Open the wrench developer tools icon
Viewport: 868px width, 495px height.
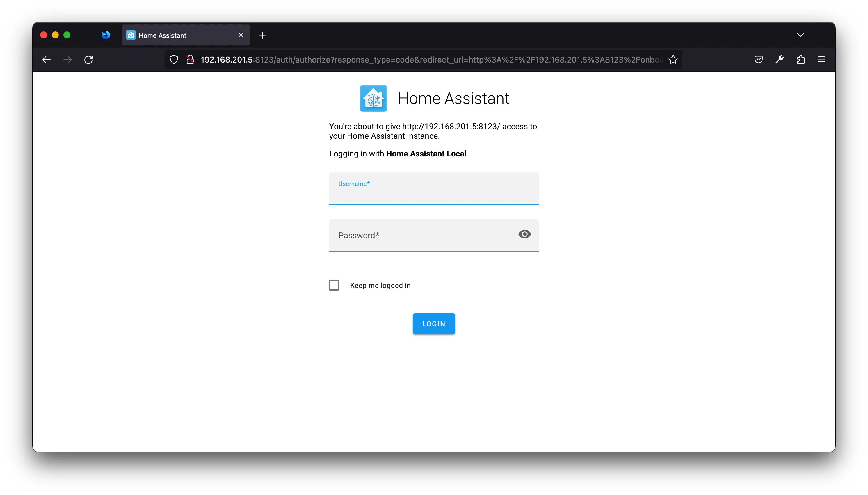click(x=779, y=60)
